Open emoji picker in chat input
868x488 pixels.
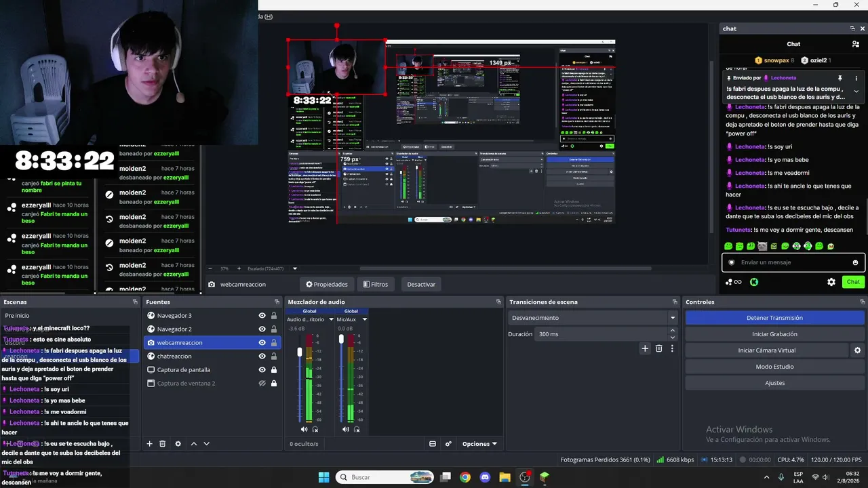click(855, 262)
